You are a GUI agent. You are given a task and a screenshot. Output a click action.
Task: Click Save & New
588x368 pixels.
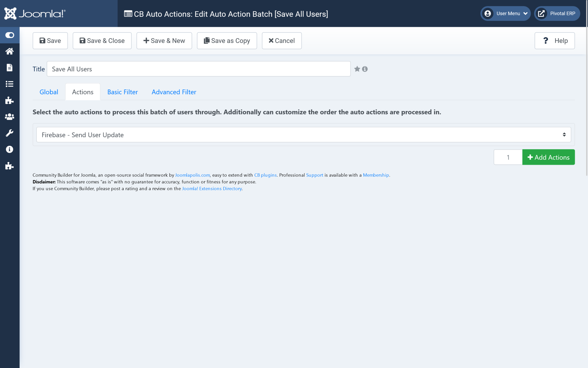164,41
